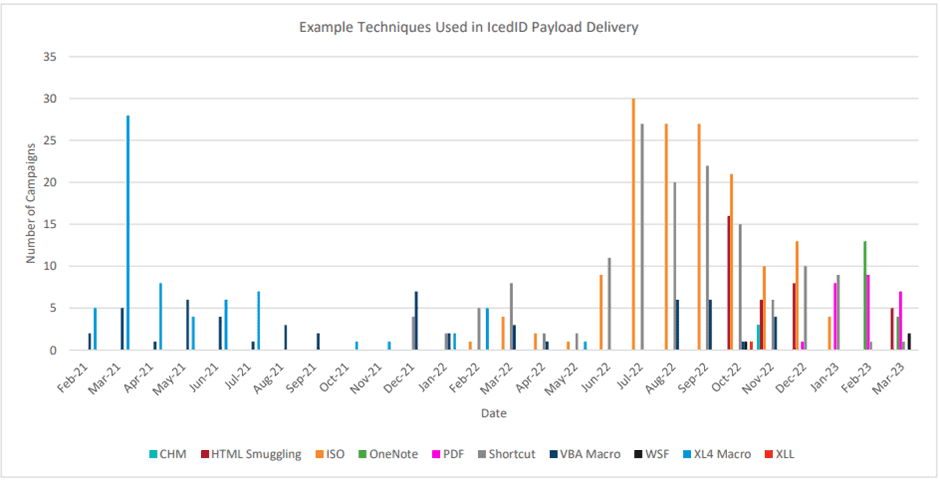Image resolution: width=940 pixels, height=481 pixels.
Task: Click the Dec-21 navy VBA Macro bar
Action: [416, 321]
